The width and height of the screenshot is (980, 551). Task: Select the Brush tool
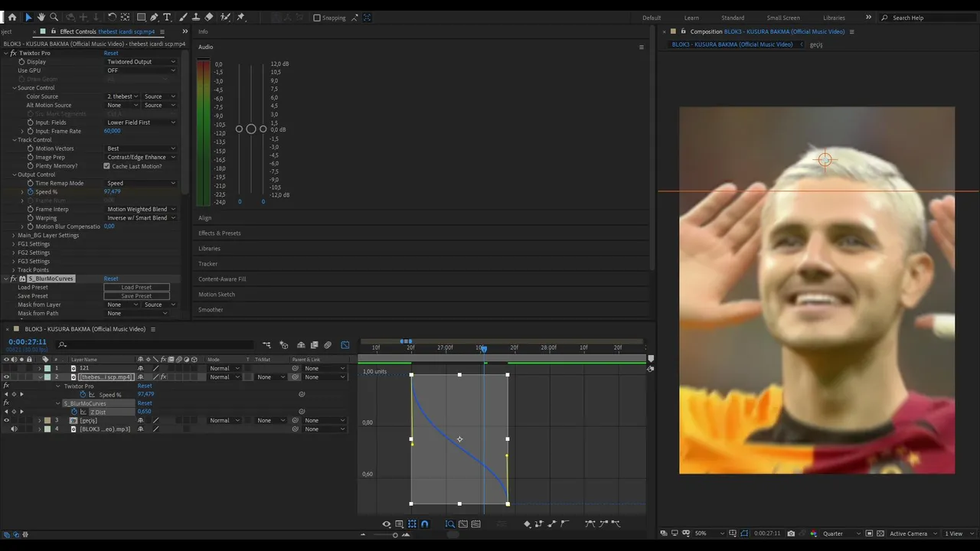coord(183,17)
